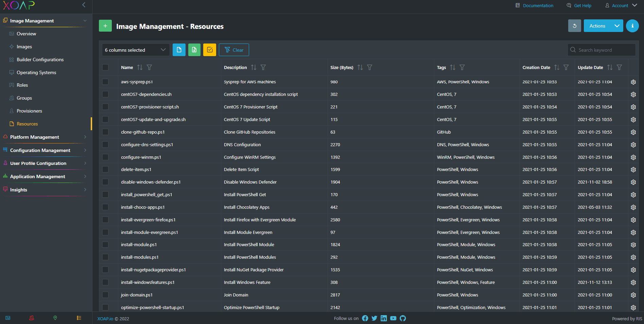Click the yellow export-selection checkbox icon
Screen dimensions: 644x324
[x=210, y=50]
